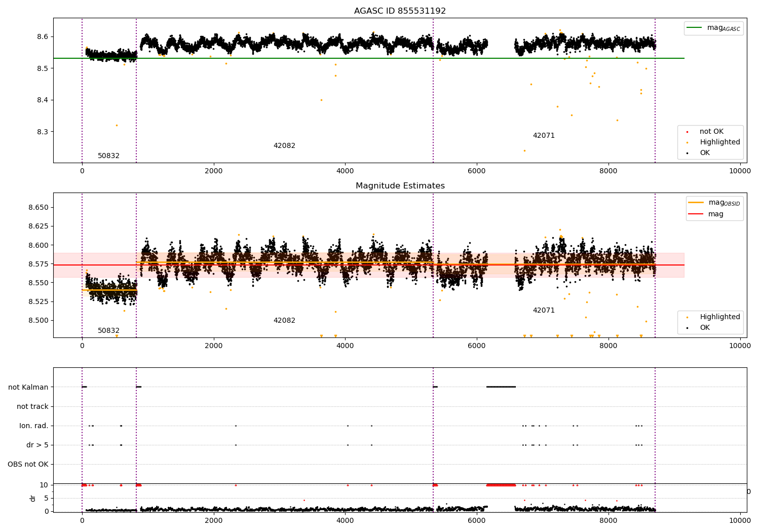
Task: Click the "8.575" y-axis tick label
Action: click(x=39, y=264)
